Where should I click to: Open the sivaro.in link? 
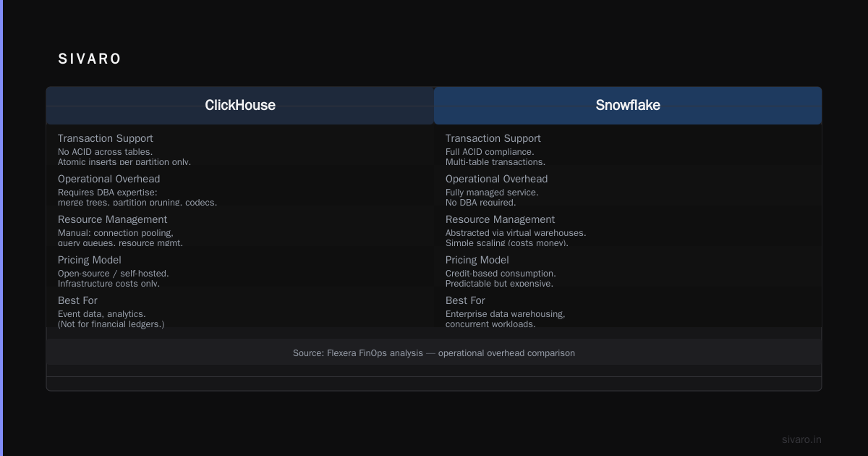pyautogui.click(x=801, y=439)
